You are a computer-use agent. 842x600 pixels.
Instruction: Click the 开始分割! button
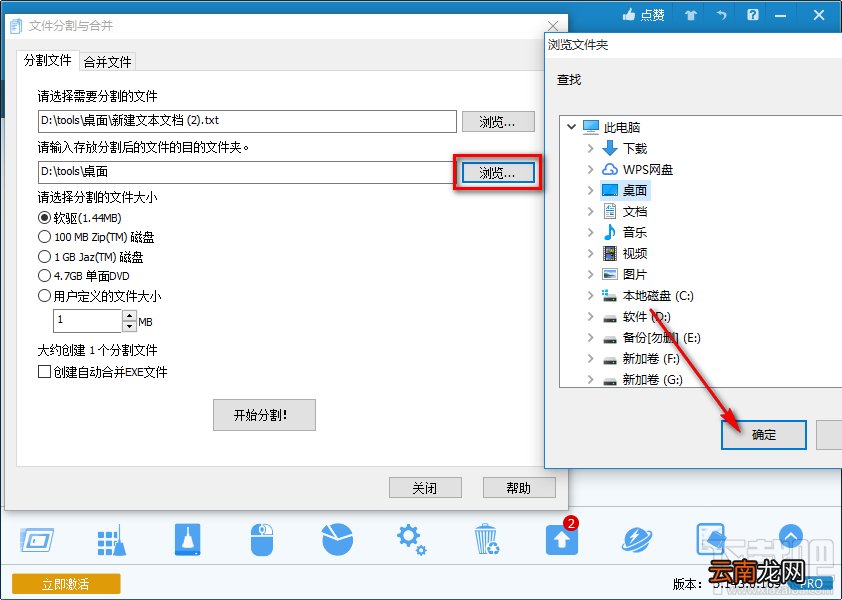[264, 415]
